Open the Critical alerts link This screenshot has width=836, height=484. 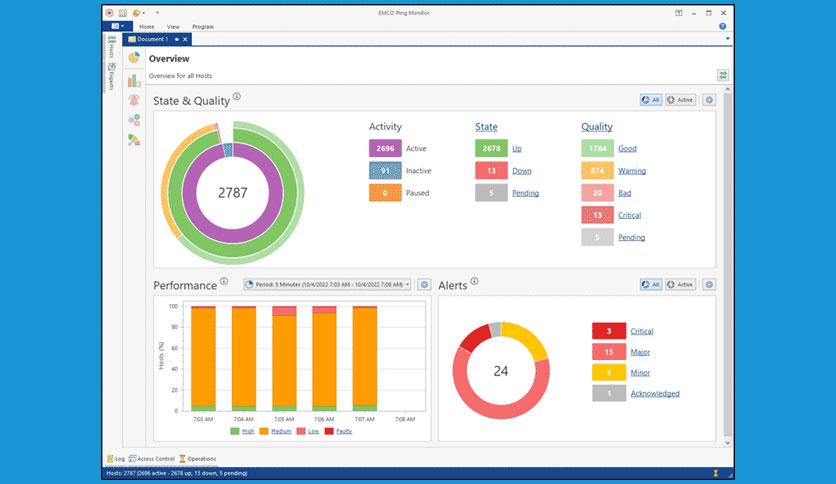tap(641, 332)
